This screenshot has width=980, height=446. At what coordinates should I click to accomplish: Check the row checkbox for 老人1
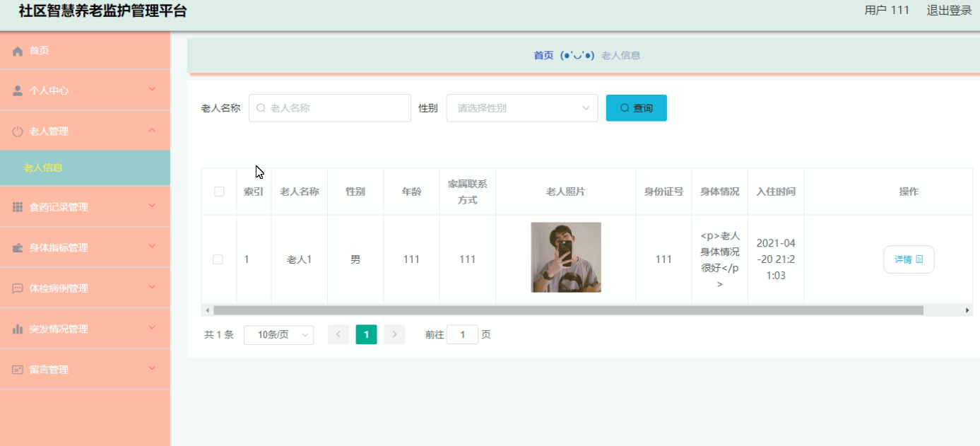click(218, 259)
